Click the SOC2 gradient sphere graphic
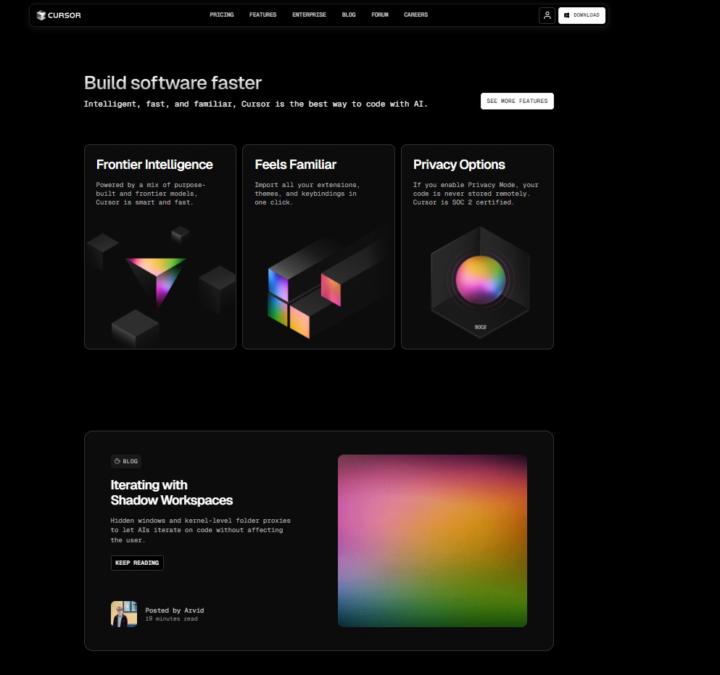Viewport: 720px width, 675px height. pyautogui.click(x=479, y=280)
